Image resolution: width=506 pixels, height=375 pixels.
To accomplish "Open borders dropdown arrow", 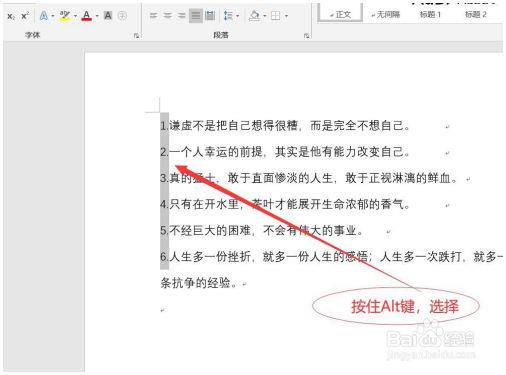I will coord(286,16).
